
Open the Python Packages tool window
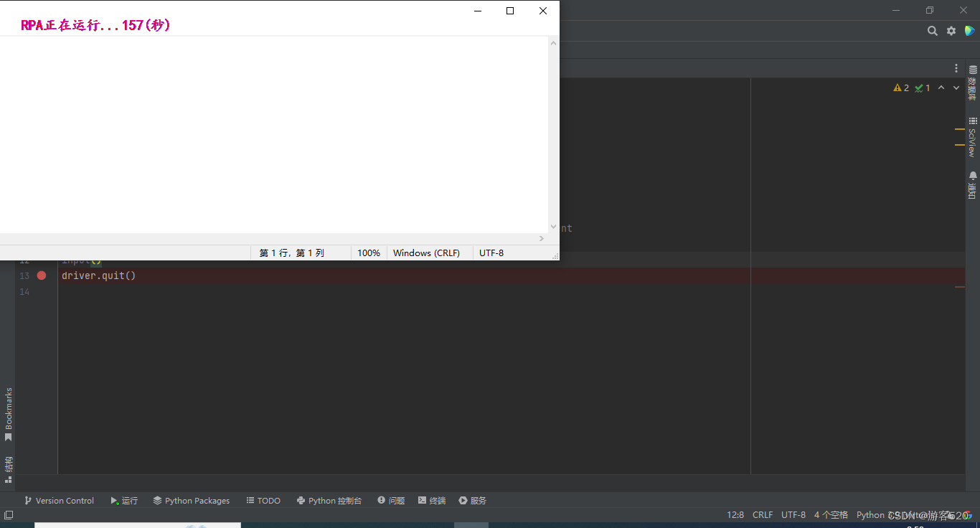point(192,501)
